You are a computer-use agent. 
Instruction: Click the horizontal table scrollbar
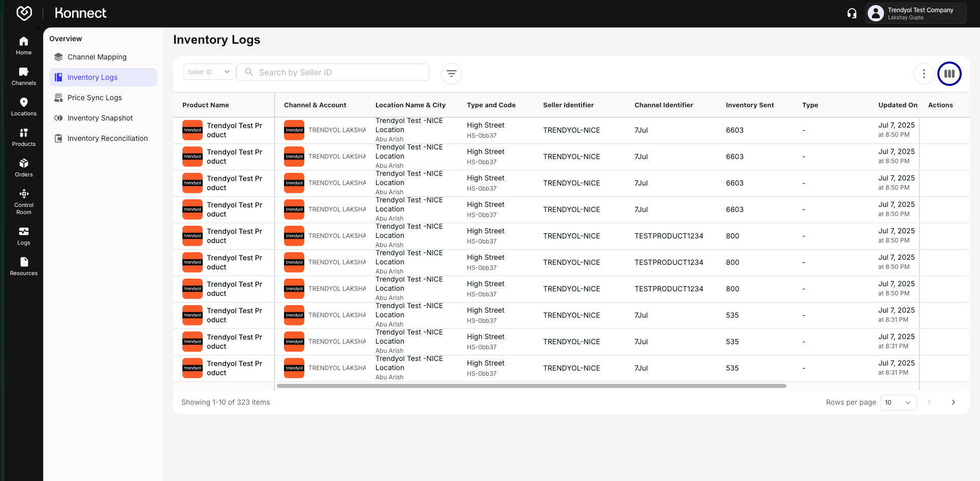(531, 386)
